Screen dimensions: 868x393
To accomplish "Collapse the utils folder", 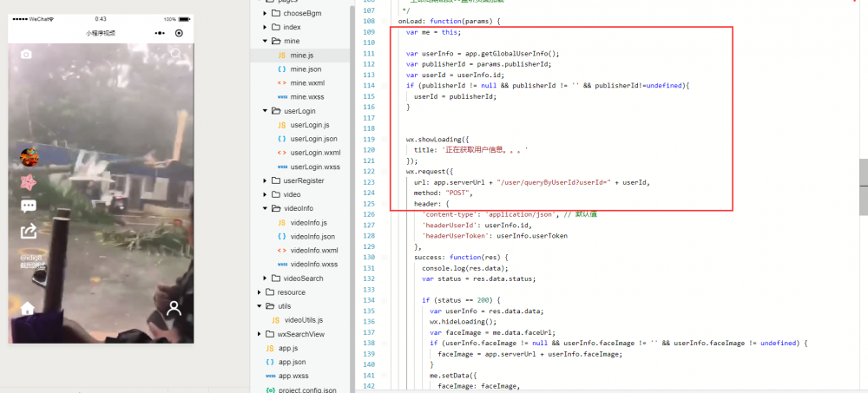I will coord(259,306).
